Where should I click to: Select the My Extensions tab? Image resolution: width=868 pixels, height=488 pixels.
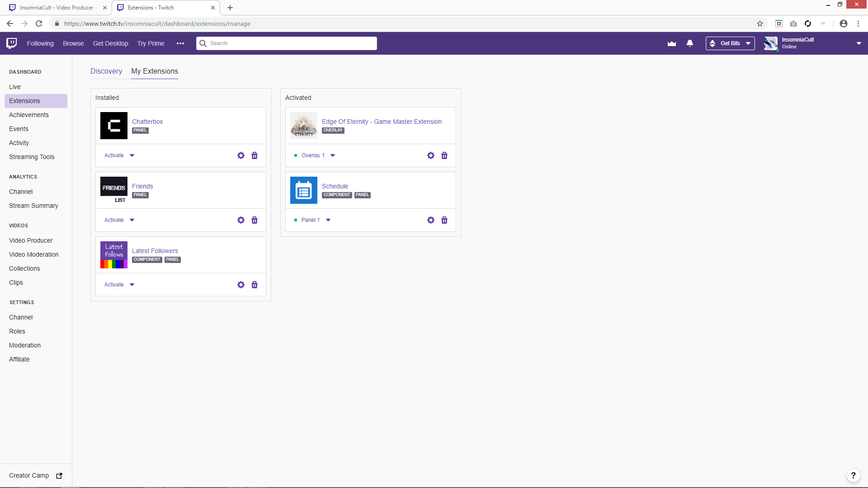click(155, 71)
